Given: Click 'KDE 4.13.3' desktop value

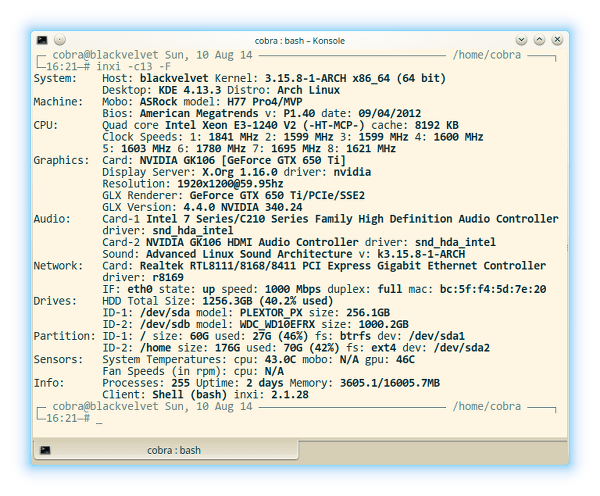Looking at the screenshot, I should (189, 90).
